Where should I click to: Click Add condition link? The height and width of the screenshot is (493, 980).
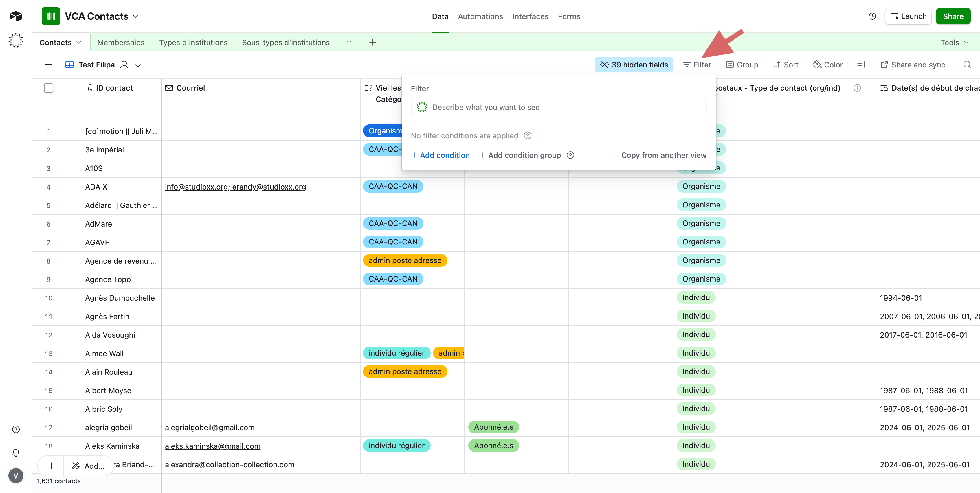441,155
